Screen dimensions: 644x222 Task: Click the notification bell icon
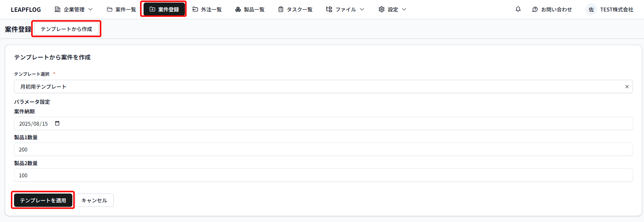pyautogui.click(x=518, y=9)
